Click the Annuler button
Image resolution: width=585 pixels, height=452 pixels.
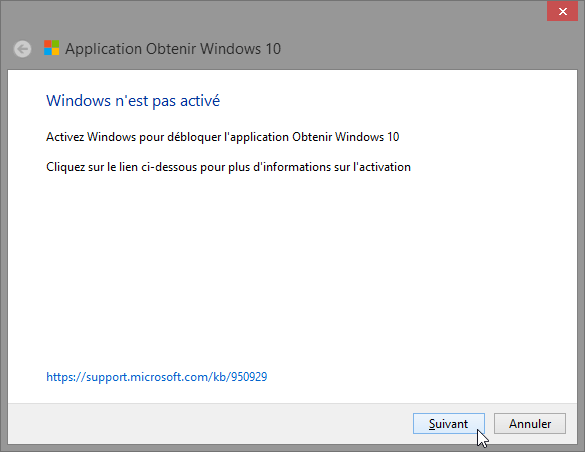pyautogui.click(x=530, y=424)
